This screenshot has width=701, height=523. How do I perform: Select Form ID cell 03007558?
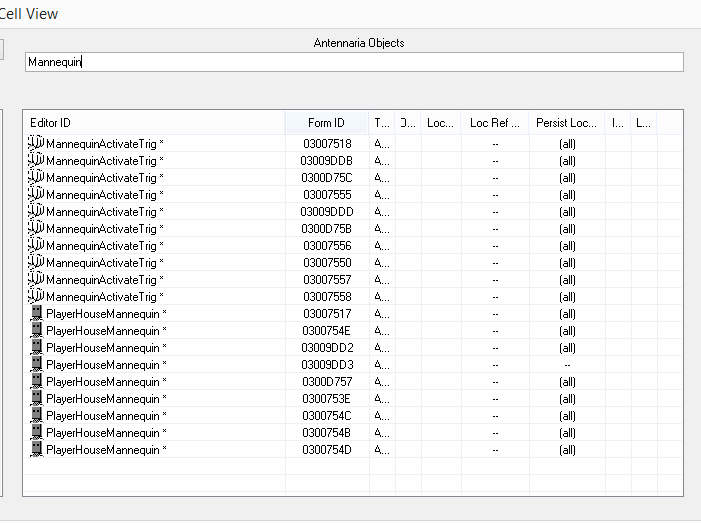coord(327,297)
